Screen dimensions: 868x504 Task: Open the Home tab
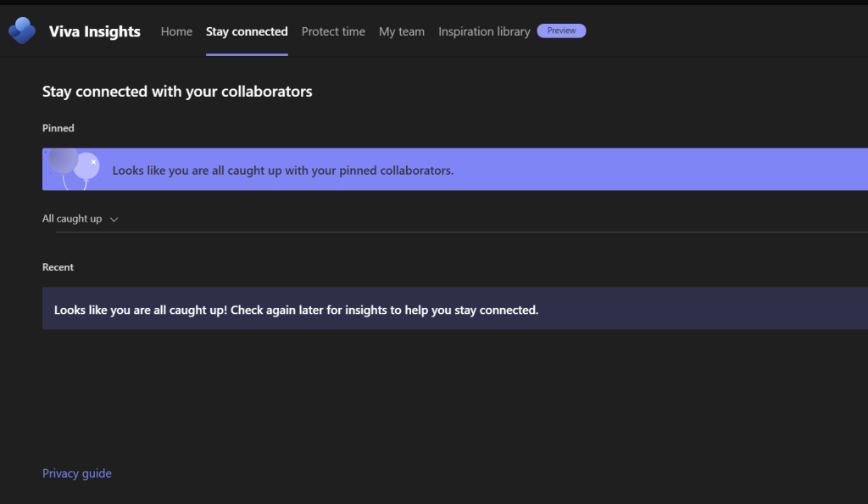[x=176, y=31]
